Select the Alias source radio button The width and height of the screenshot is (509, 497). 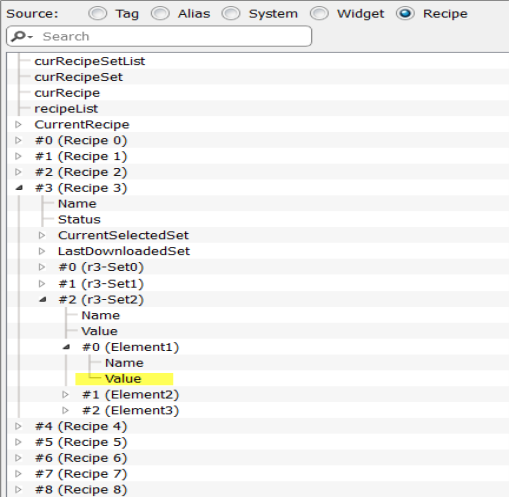(x=160, y=14)
